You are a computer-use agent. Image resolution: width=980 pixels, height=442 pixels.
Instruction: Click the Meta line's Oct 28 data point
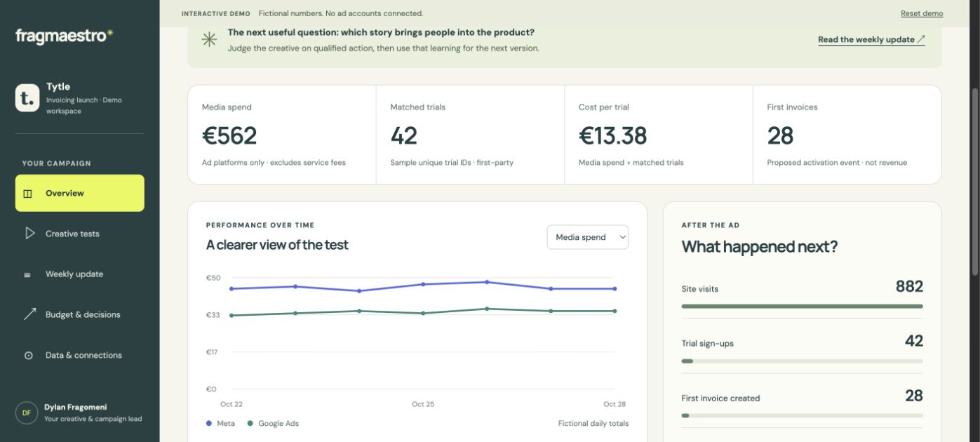click(x=615, y=288)
